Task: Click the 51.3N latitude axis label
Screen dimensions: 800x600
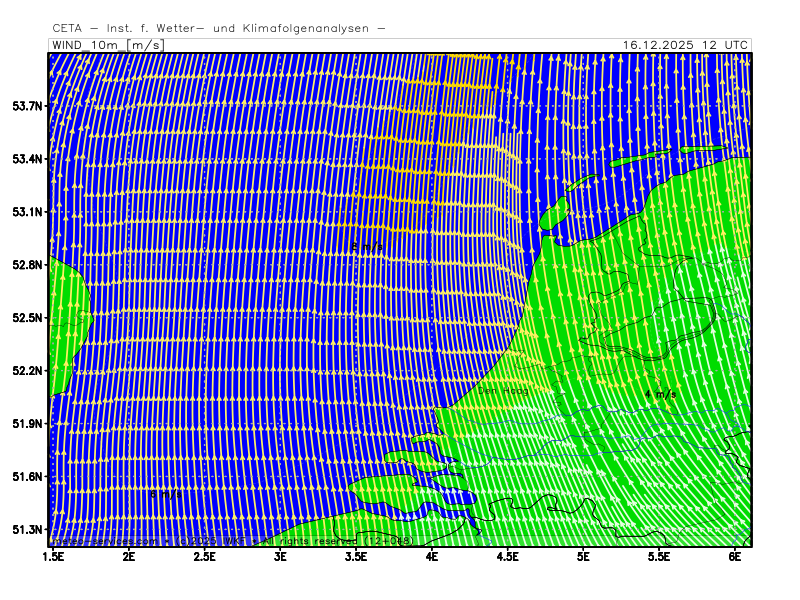Action: [x=27, y=530]
